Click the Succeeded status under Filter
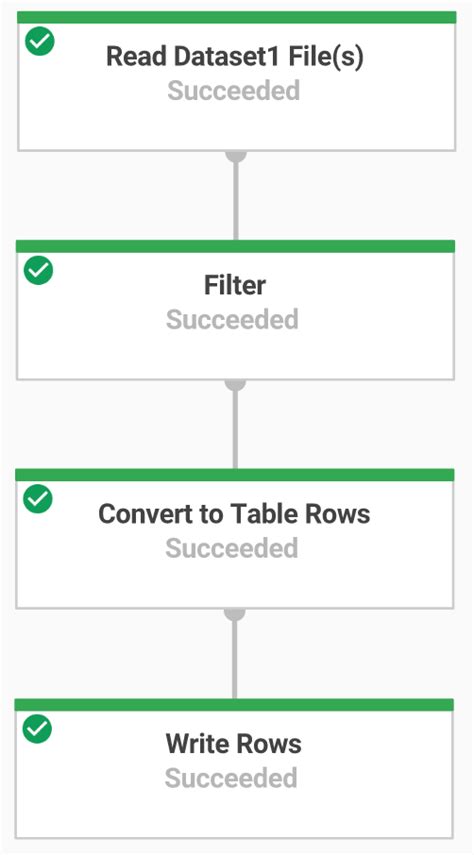This screenshot has width=474, height=855. [232, 320]
